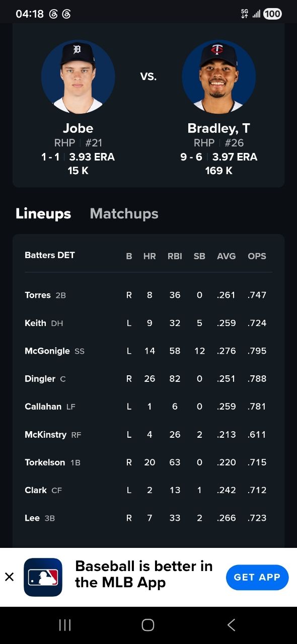
Task: Select Torkelson 1B in lineup
Action: tap(148, 462)
